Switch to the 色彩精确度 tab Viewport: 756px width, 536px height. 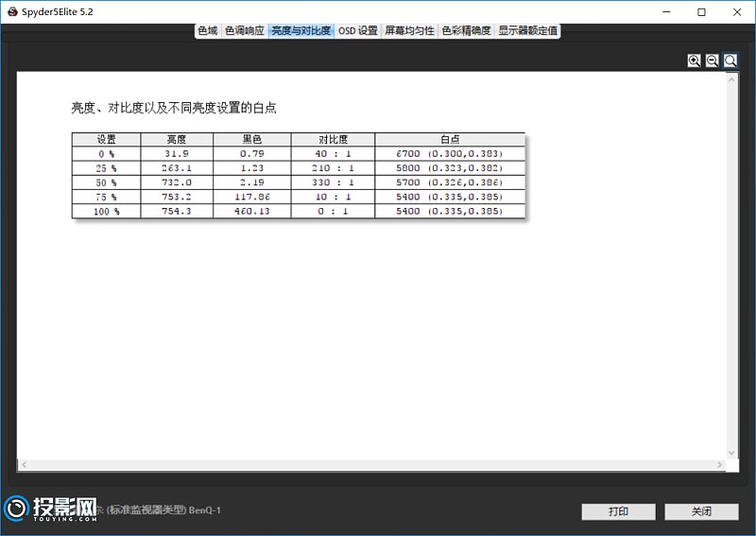click(466, 30)
